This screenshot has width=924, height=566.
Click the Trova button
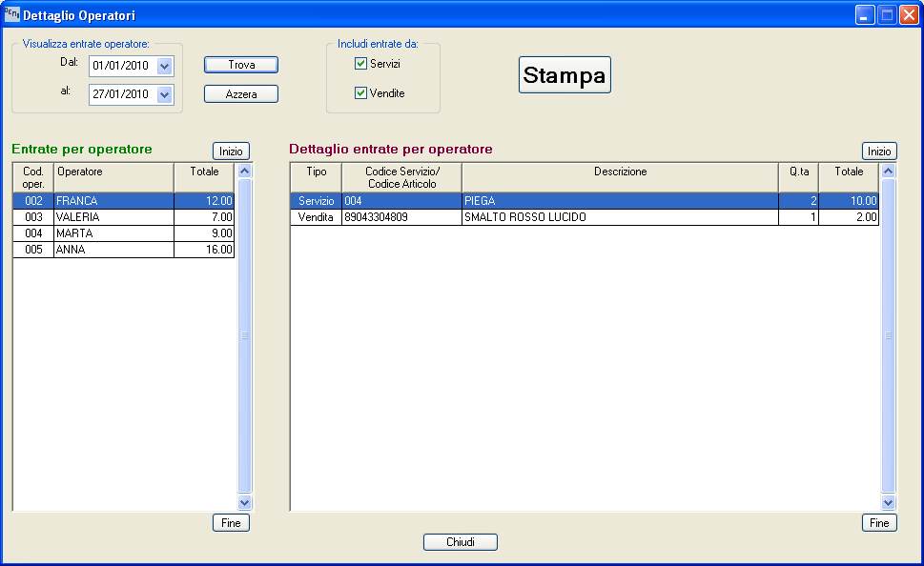coord(241,65)
